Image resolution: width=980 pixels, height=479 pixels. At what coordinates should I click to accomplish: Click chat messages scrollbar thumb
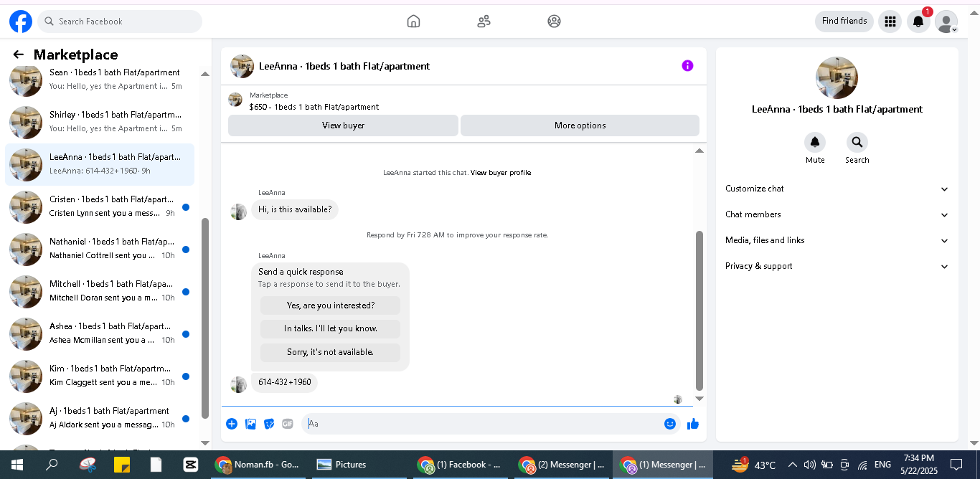point(699,310)
